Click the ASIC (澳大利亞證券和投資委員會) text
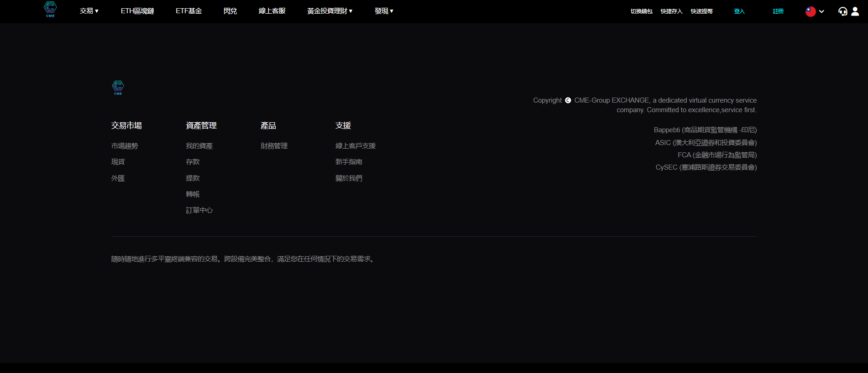 706,143
